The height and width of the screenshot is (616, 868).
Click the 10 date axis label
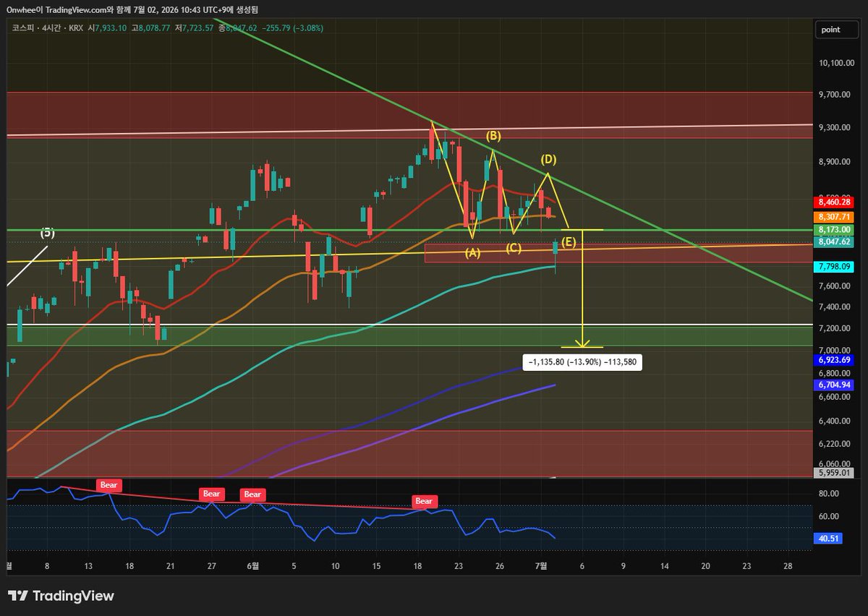click(335, 566)
